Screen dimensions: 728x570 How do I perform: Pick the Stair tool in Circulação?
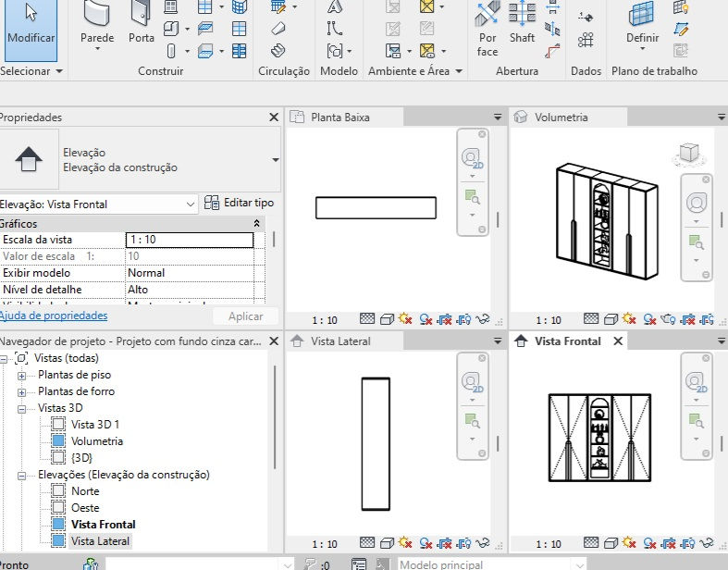[278, 51]
